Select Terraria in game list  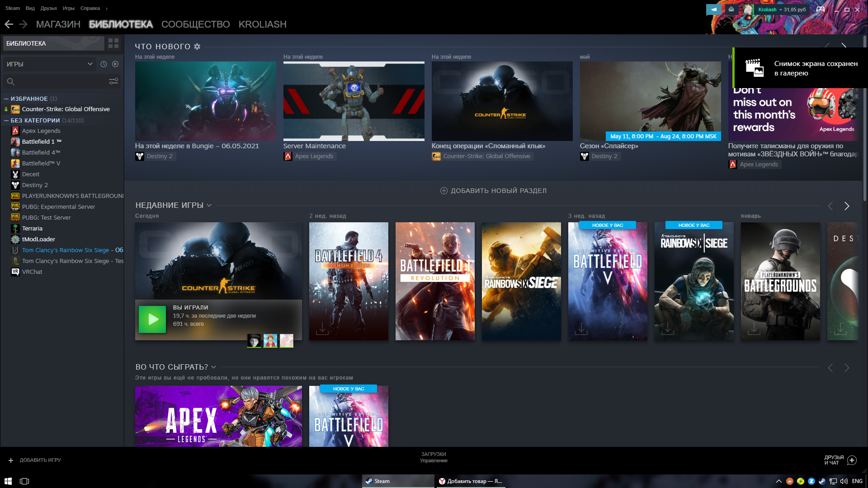click(x=32, y=229)
